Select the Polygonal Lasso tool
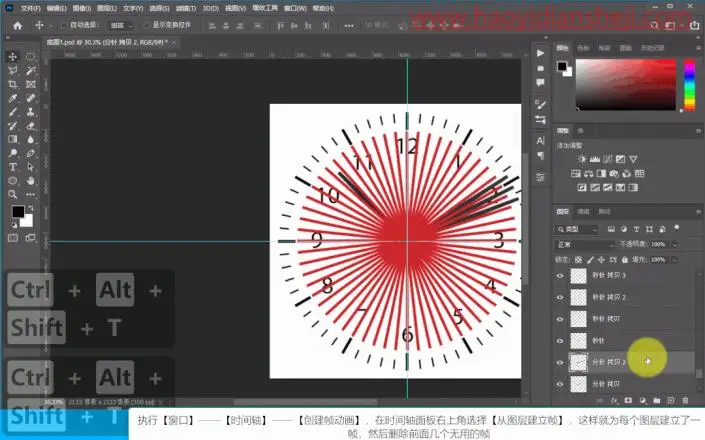This screenshot has height=440, width=705. (13, 71)
